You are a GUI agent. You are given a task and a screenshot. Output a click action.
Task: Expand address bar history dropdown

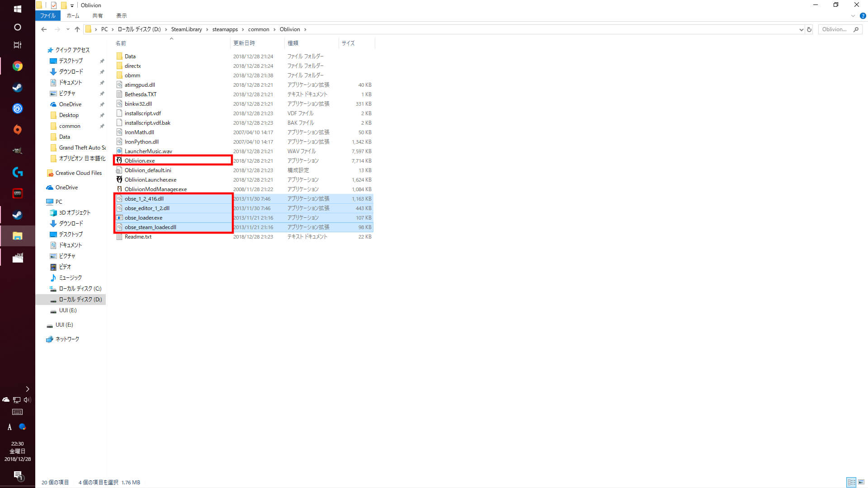801,29
